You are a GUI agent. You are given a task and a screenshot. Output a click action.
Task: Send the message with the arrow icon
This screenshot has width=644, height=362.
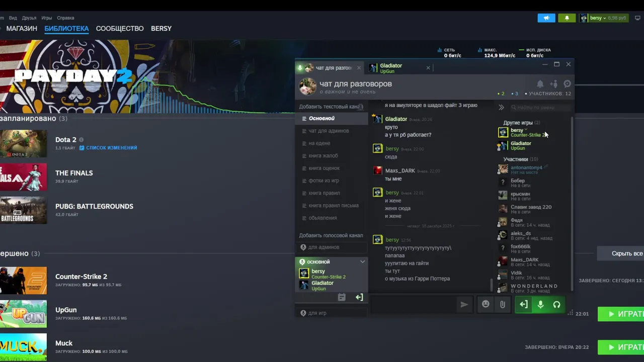[x=464, y=304]
